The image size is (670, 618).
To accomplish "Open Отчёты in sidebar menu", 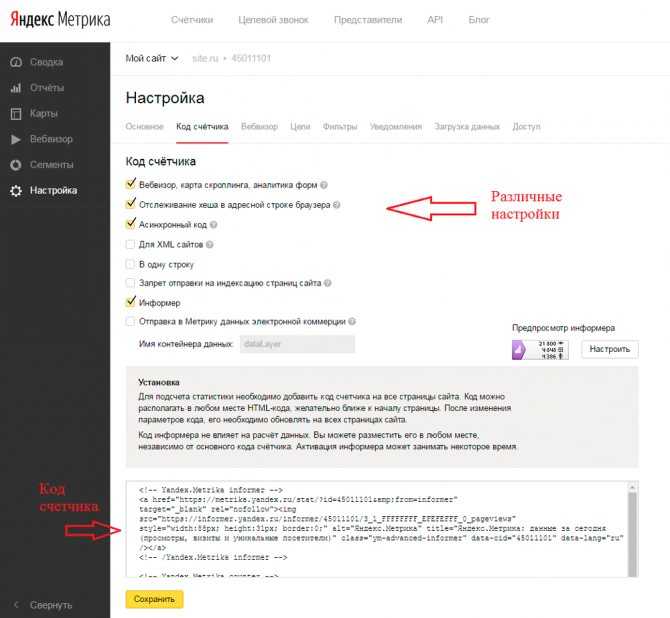I will click(47, 88).
